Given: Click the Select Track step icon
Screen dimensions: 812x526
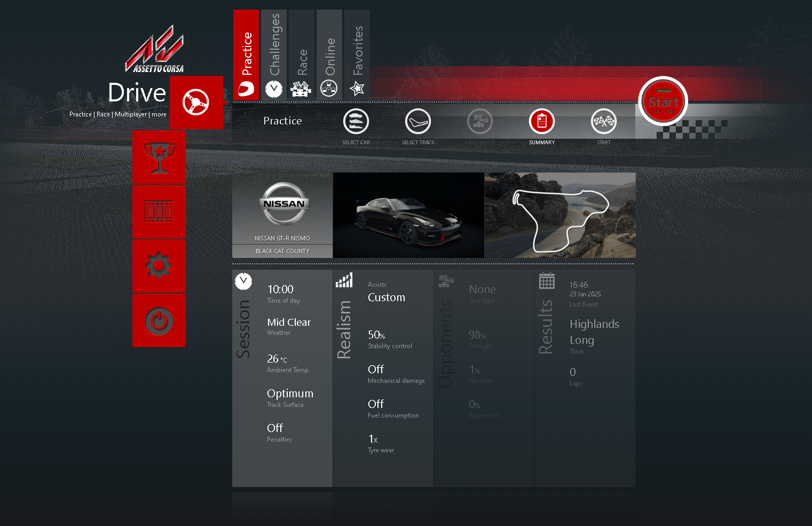Looking at the screenshot, I should coord(418,122).
